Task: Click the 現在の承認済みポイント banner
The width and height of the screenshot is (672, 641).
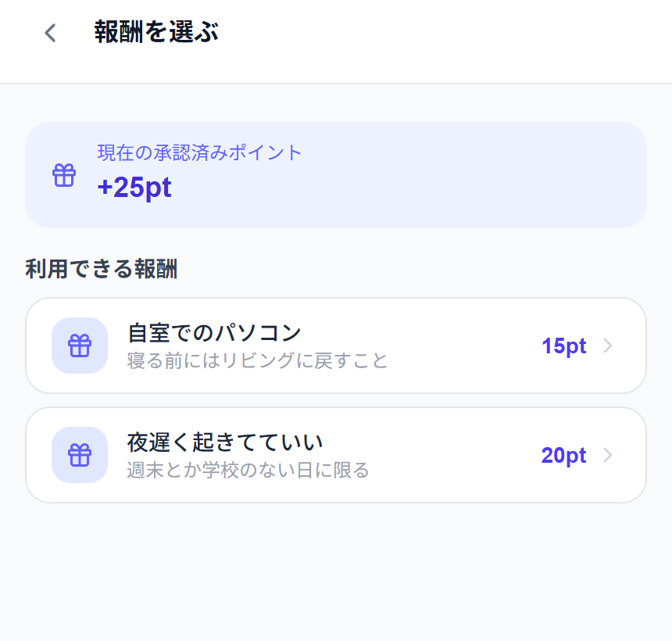Action: (x=336, y=174)
